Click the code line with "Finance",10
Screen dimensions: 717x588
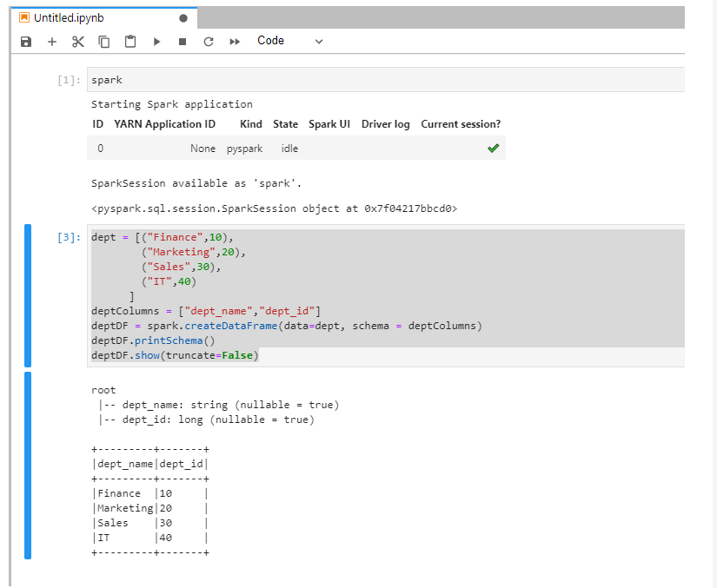163,237
